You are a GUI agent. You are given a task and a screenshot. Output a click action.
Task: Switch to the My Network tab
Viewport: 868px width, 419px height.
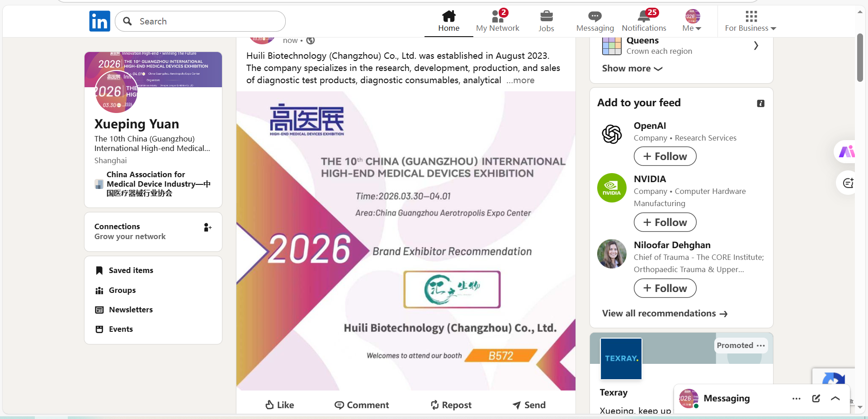[497, 21]
